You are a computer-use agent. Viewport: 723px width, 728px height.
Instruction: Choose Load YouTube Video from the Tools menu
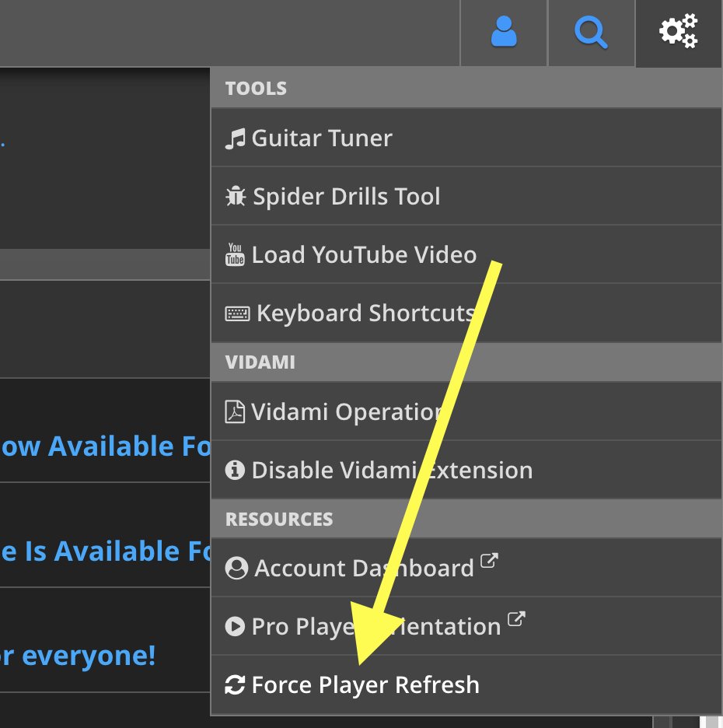(364, 254)
